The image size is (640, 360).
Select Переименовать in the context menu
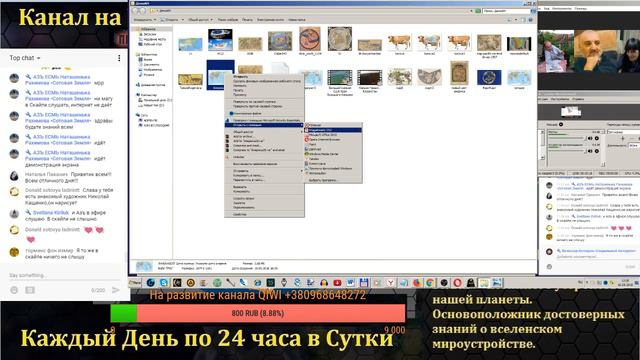[x=264, y=207]
